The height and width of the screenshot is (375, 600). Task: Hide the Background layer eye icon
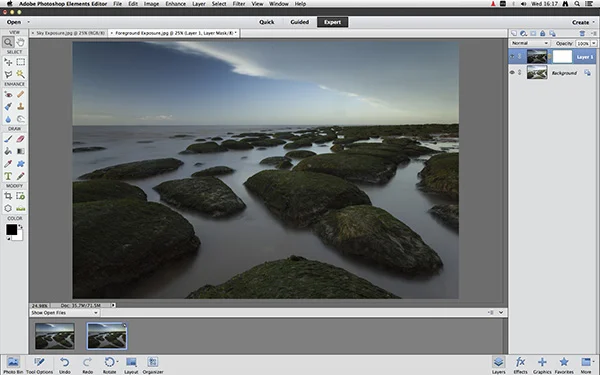click(512, 72)
